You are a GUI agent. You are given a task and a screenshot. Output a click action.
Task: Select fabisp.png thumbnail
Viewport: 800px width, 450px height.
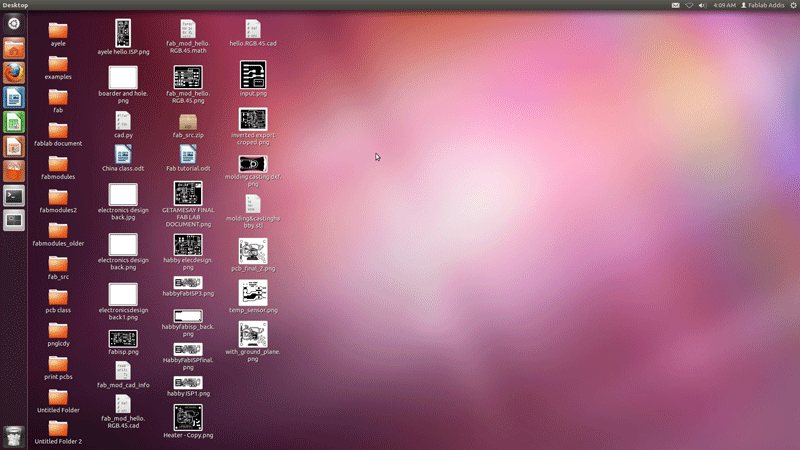[123, 338]
